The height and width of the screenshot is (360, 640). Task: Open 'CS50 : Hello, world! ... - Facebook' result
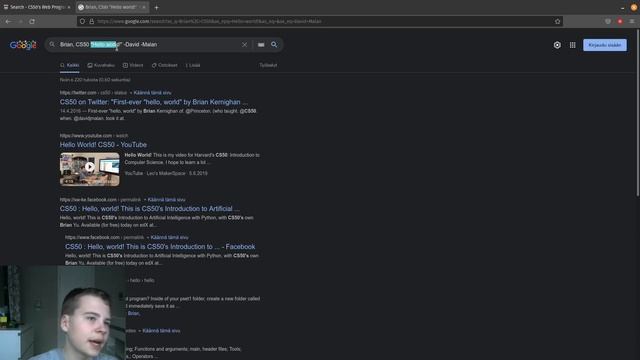160,247
